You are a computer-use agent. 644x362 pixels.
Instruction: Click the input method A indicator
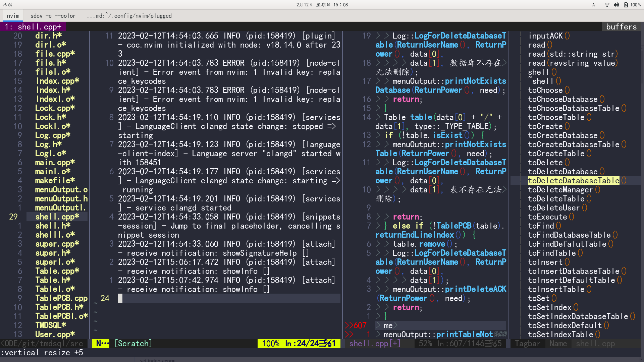(x=593, y=5)
